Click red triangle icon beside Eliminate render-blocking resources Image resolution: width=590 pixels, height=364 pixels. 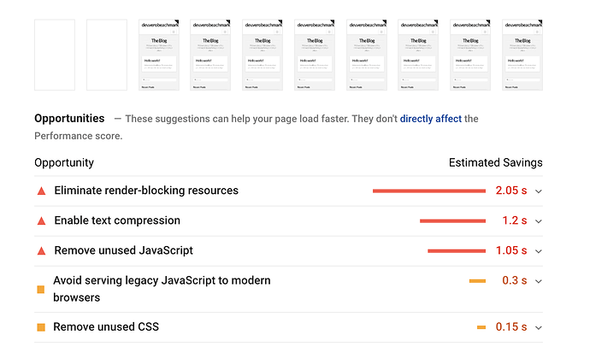pyautogui.click(x=41, y=191)
